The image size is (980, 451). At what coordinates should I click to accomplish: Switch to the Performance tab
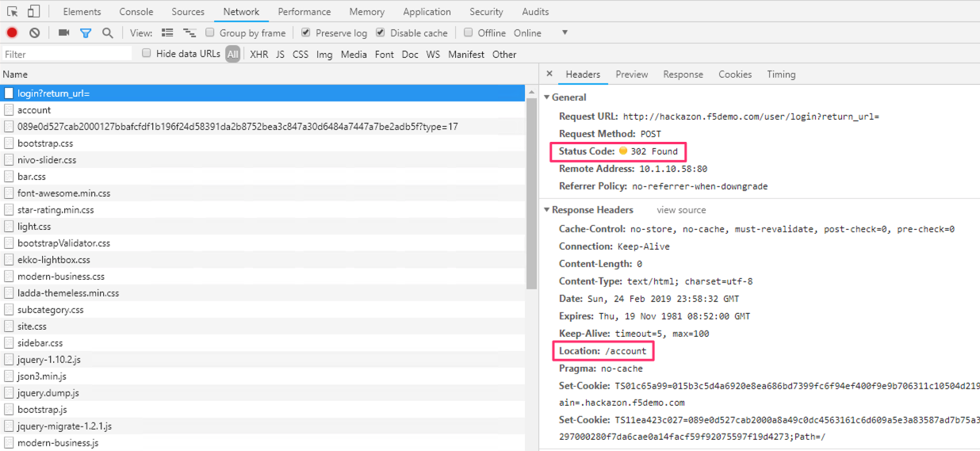[x=304, y=12]
